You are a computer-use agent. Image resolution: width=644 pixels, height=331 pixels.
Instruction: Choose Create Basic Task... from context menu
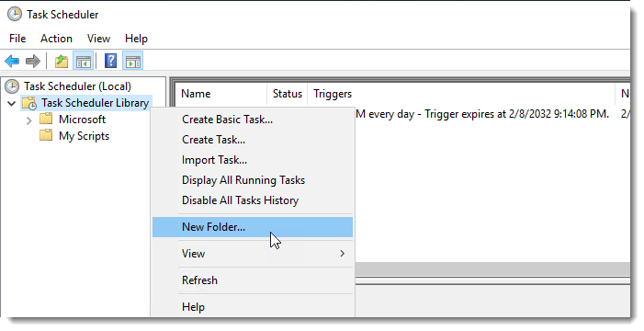point(253,120)
